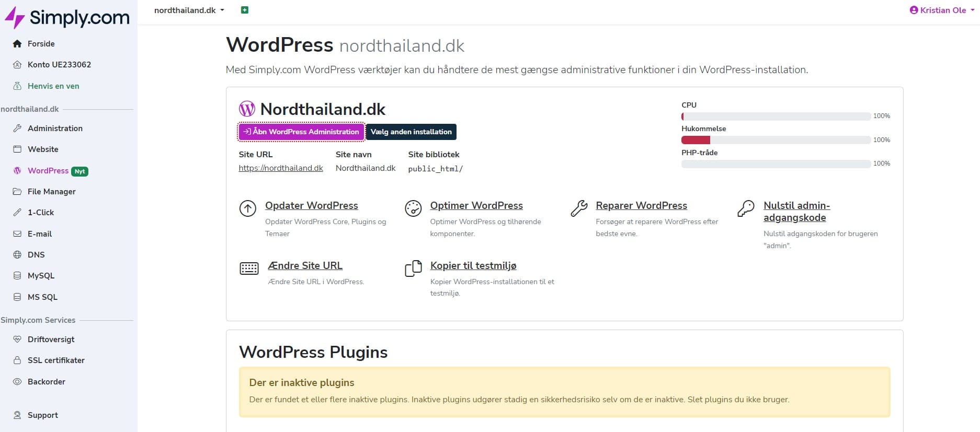Click the WordPress Plugins heading
Viewport: 980px width, 432px height.
(x=313, y=352)
